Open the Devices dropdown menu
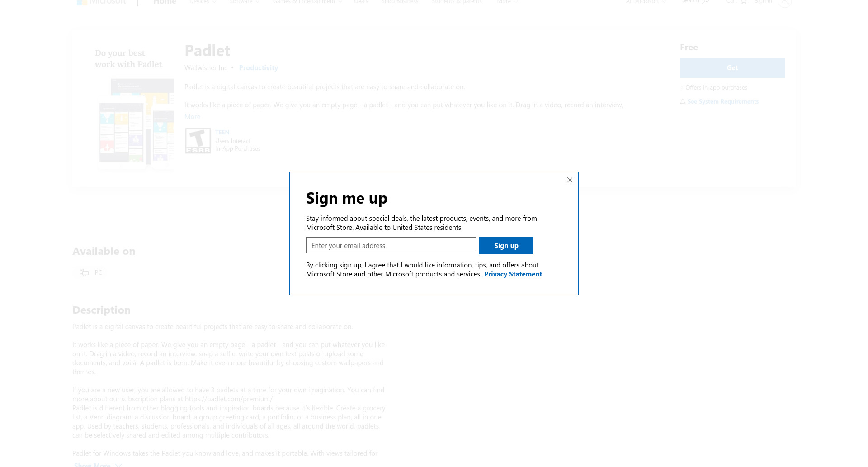The image size is (868, 467). click(203, 2)
